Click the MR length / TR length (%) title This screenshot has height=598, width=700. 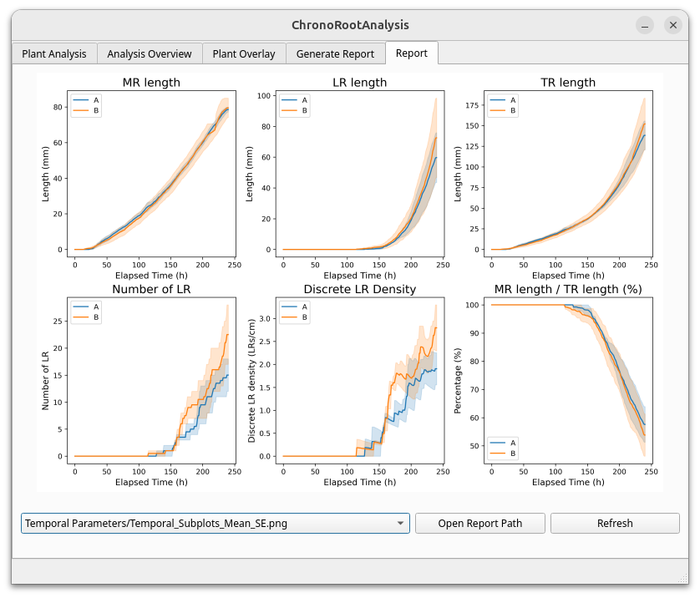[x=568, y=290]
